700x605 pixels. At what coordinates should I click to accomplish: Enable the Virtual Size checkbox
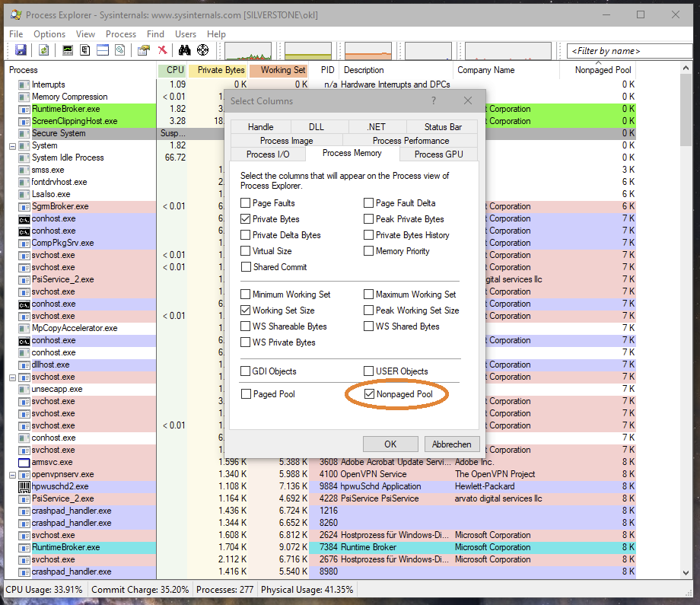pyautogui.click(x=245, y=251)
